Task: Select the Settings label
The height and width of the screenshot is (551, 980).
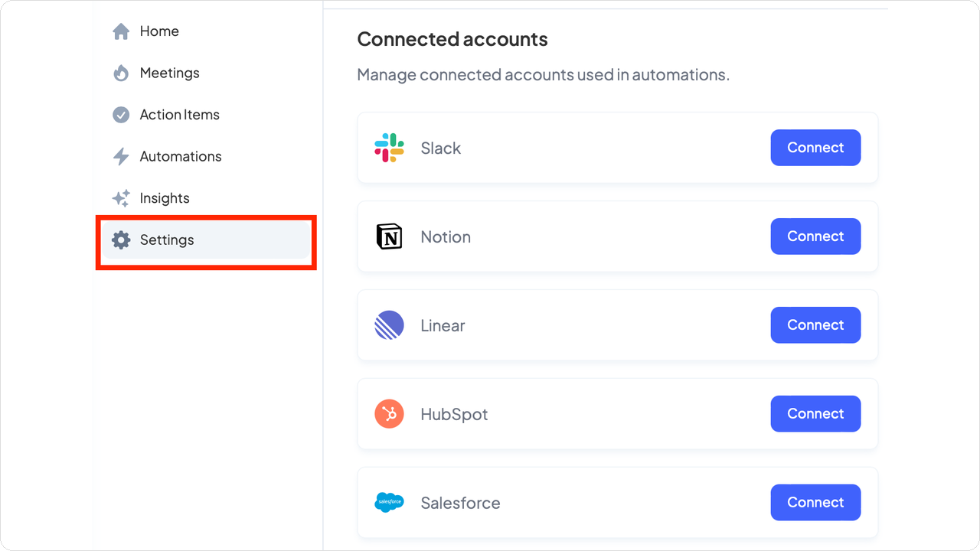Action: 167,240
